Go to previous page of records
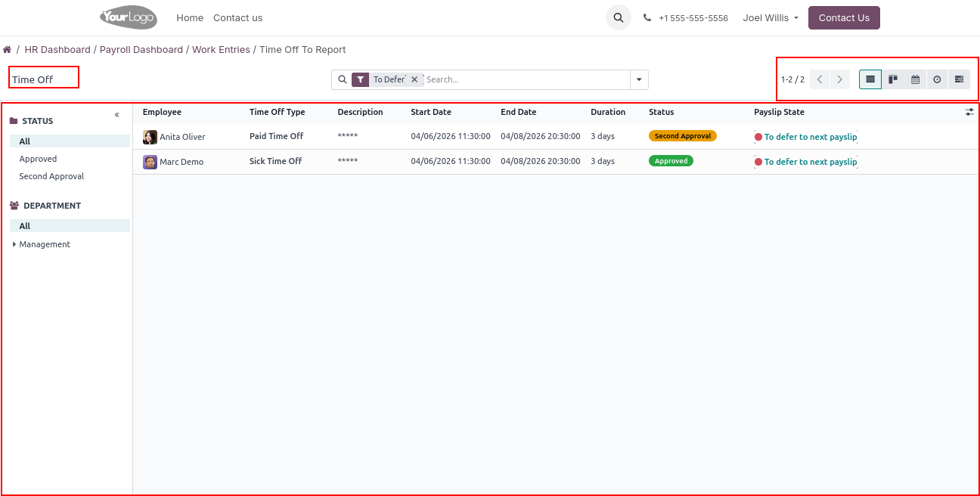This screenshot has height=496, width=980. [820, 79]
